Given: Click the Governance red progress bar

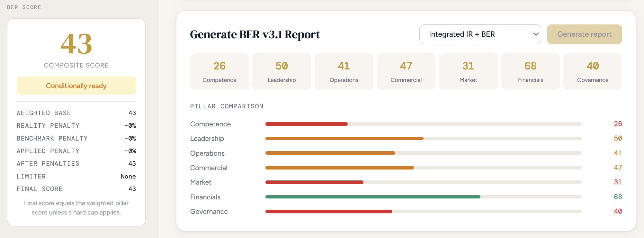Looking at the screenshot, I should pyautogui.click(x=329, y=211).
